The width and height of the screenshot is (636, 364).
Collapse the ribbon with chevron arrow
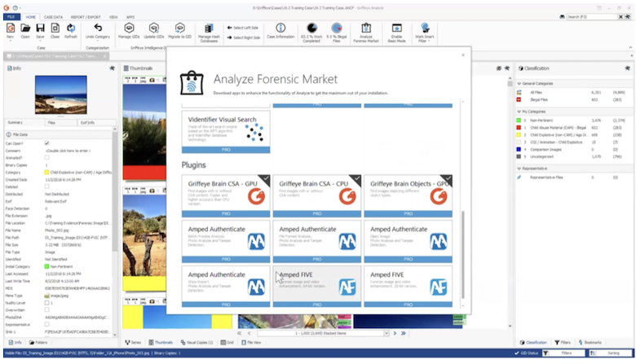630,48
